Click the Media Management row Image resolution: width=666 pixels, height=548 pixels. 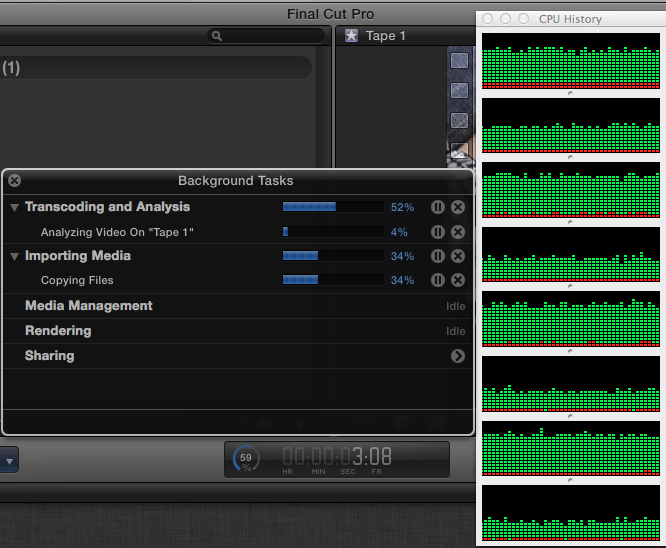point(237,306)
